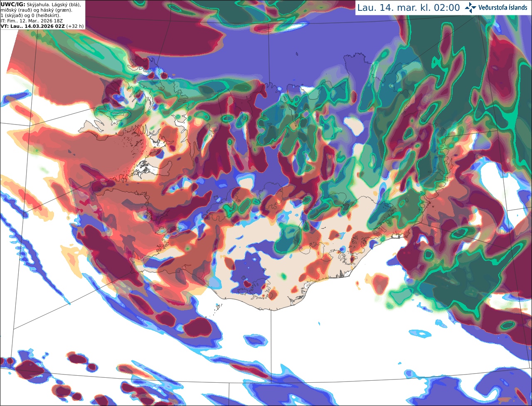Click the '(+32 h)' forecast offset text
This screenshot has height=406, width=532.
coord(75,26)
